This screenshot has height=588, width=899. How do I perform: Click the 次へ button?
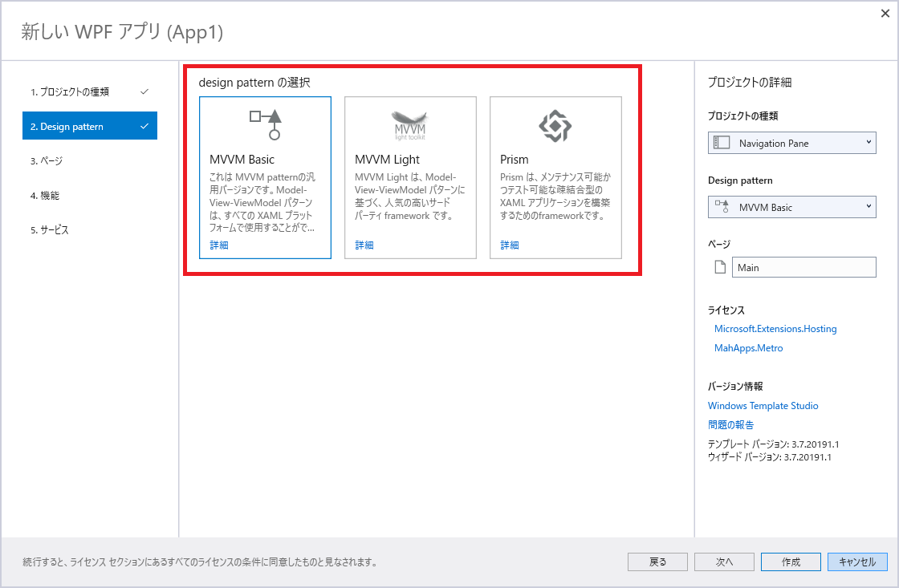(724, 562)
